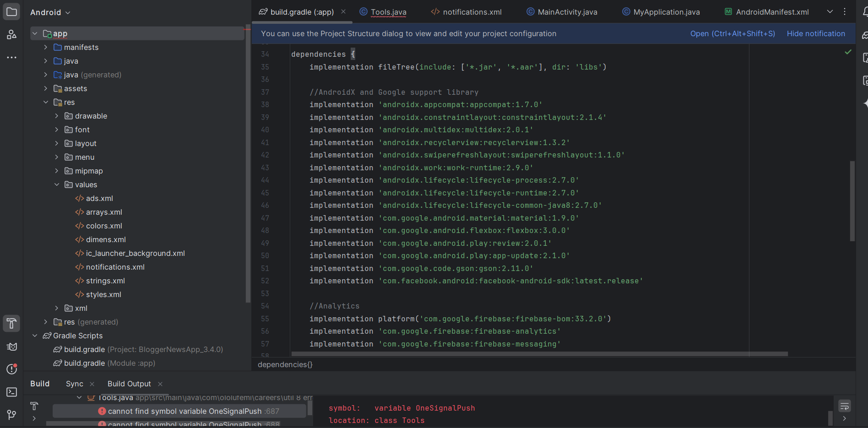Screen dimensions: 868x428
Task: Open styles.xml in project tree
Action: [x=98, y=294]
